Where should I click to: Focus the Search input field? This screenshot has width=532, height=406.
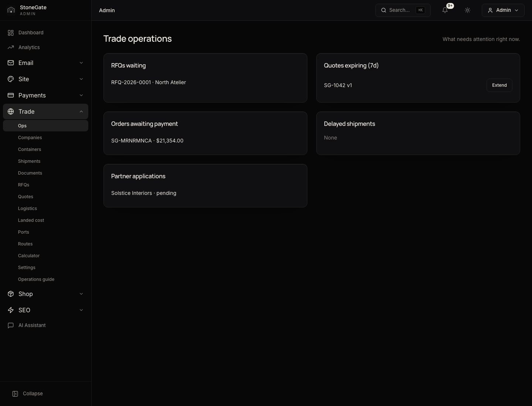(403, 10)
